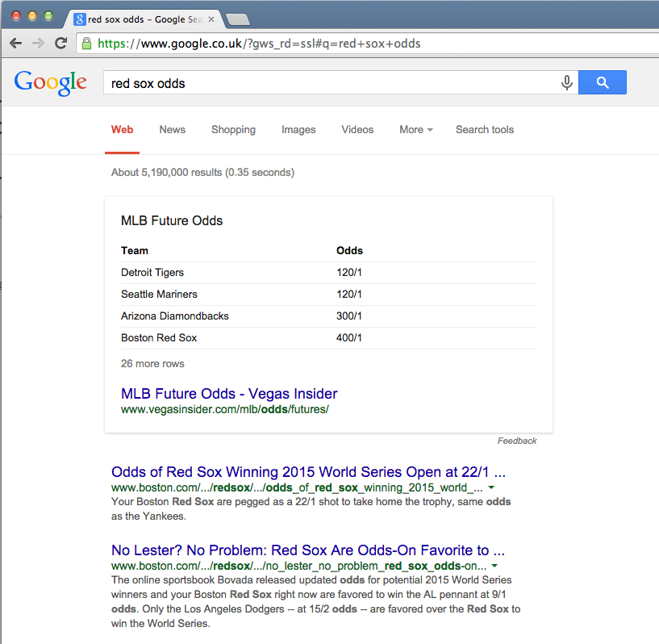Click the second boston.com no_lester result URL

298,566
